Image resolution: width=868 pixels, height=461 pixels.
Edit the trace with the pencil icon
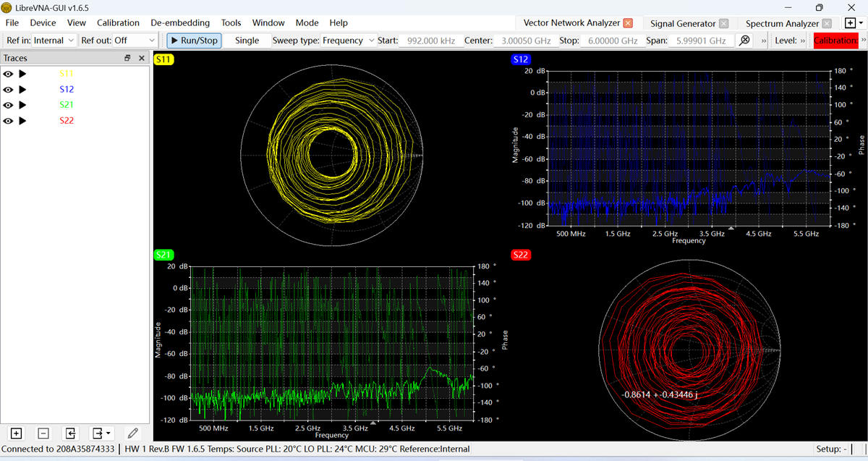click(132, 433)
